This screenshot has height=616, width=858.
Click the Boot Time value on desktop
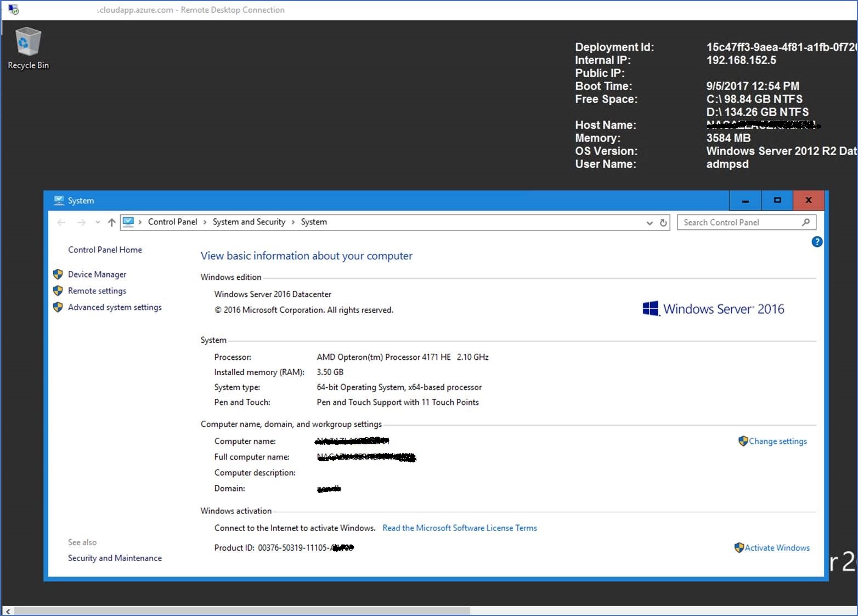[x=753, y=86]
